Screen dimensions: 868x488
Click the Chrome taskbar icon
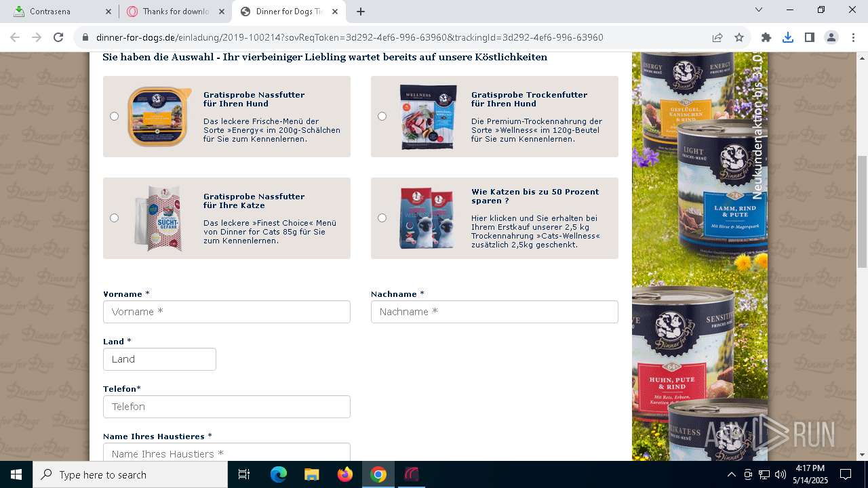pyautogui.click(x=378, y=474)
